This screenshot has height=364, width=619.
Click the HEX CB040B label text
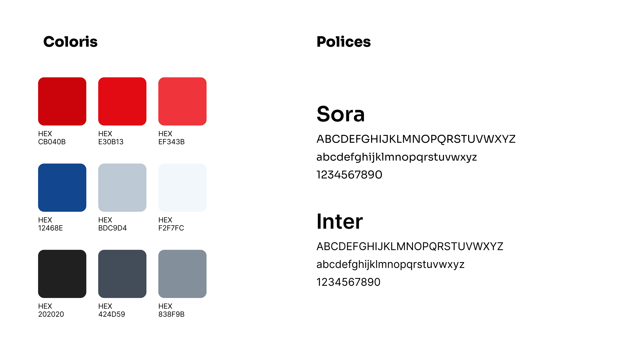52,138
